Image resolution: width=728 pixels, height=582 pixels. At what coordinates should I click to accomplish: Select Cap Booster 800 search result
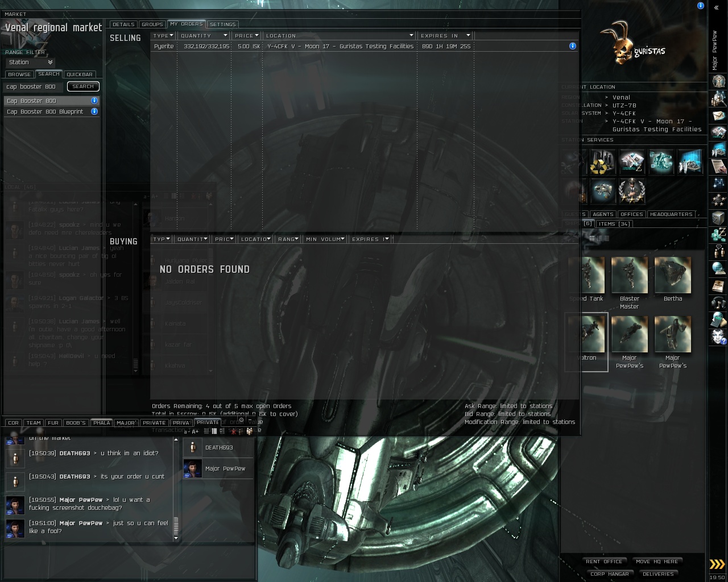tap(52, 101)
